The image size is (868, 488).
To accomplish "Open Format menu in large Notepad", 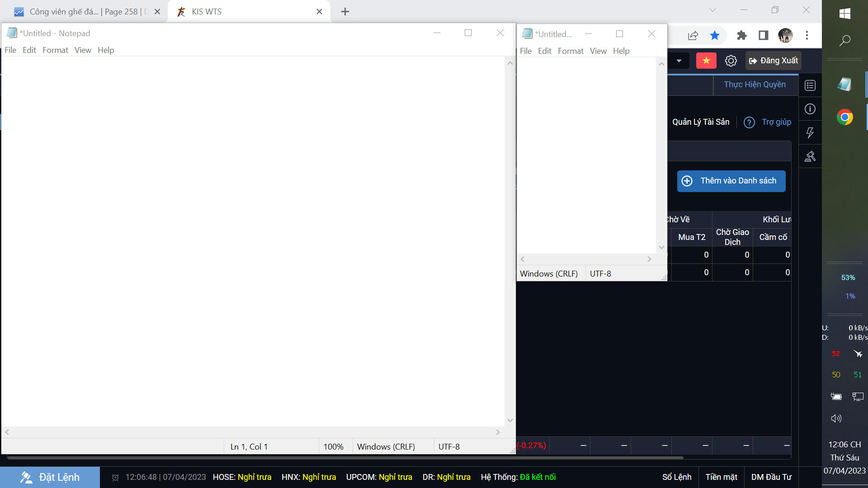I will pos(55,50).
